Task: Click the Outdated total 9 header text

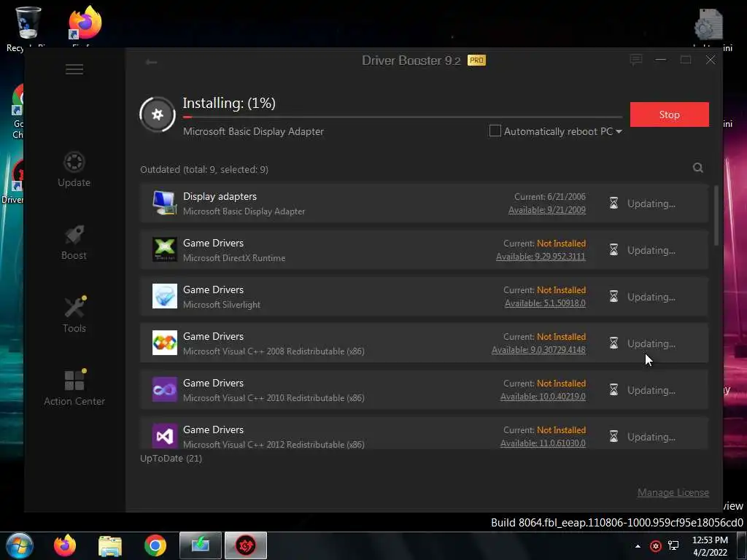Action: (204, 169)
